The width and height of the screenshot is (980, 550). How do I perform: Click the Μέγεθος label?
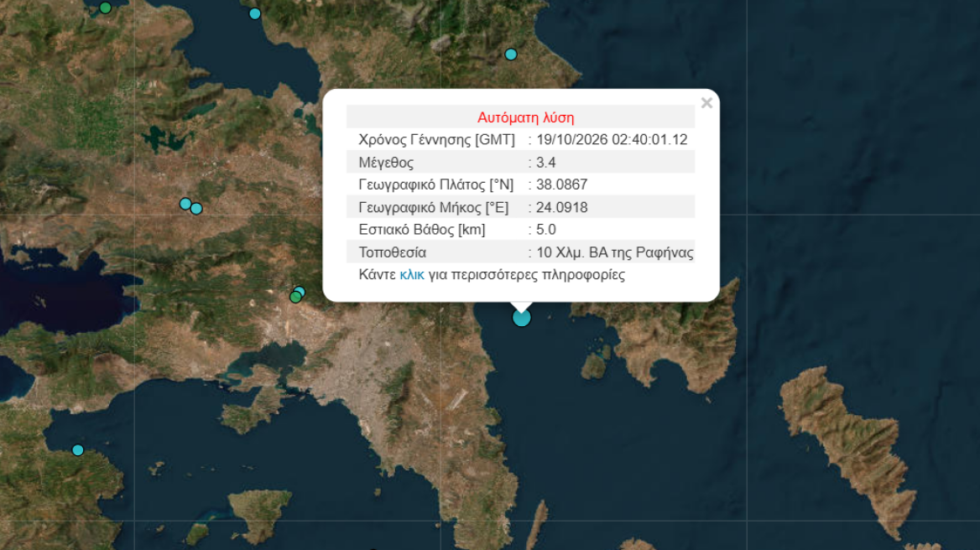pos(386,163)
